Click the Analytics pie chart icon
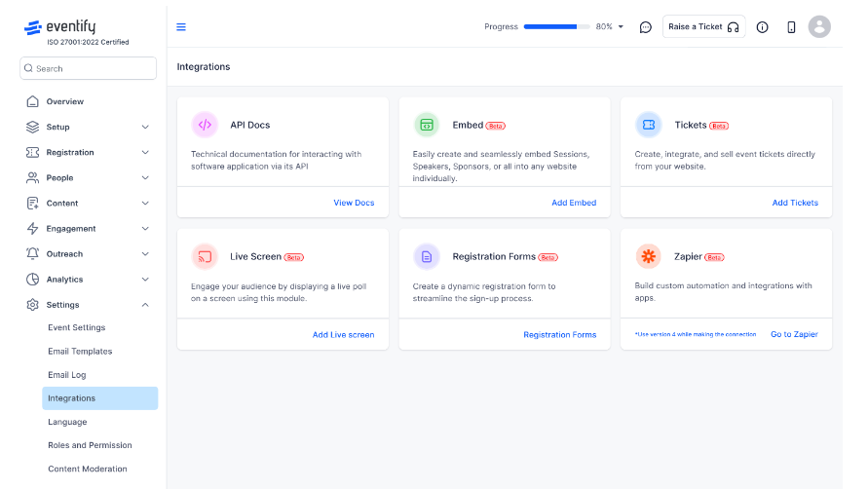The height and width of the screenshot is (489, 868). click(x=33, y=280)
